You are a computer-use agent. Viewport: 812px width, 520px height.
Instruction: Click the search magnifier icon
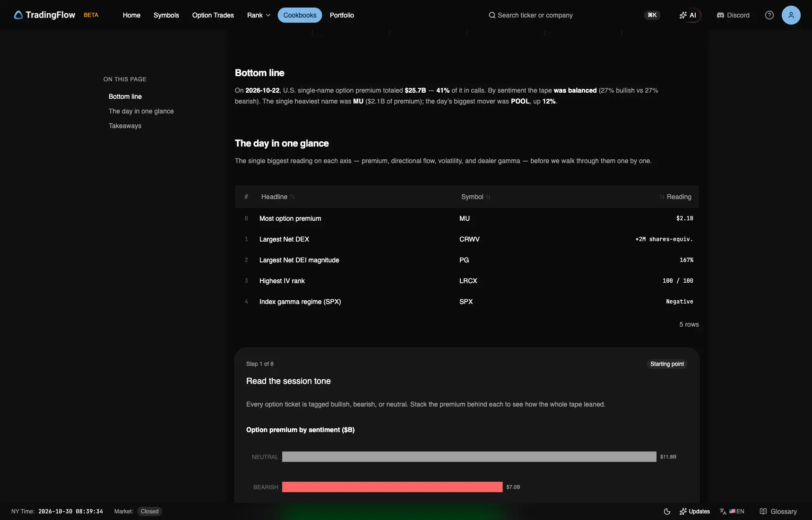[492, 15]
